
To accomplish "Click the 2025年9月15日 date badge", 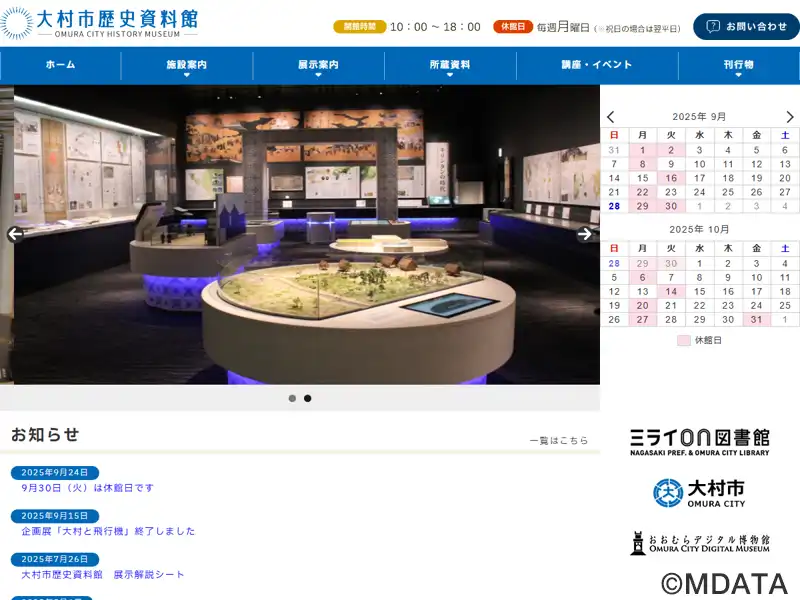I will [x=55, y=516].
